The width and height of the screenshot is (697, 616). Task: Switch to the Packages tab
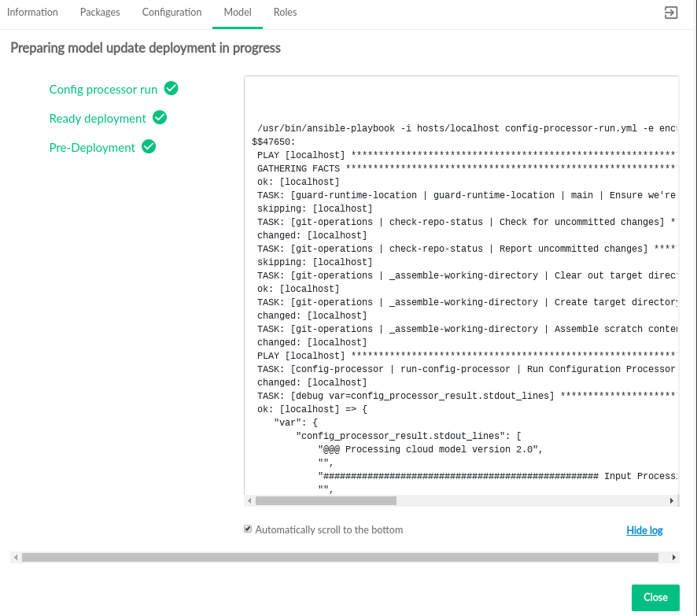(100, 13)
